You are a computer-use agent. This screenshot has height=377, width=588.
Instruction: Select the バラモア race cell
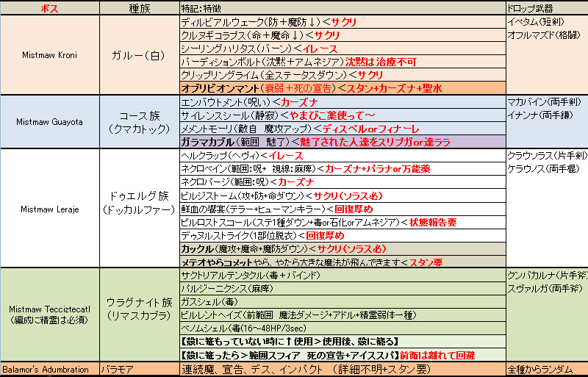[x=140, y=369]
